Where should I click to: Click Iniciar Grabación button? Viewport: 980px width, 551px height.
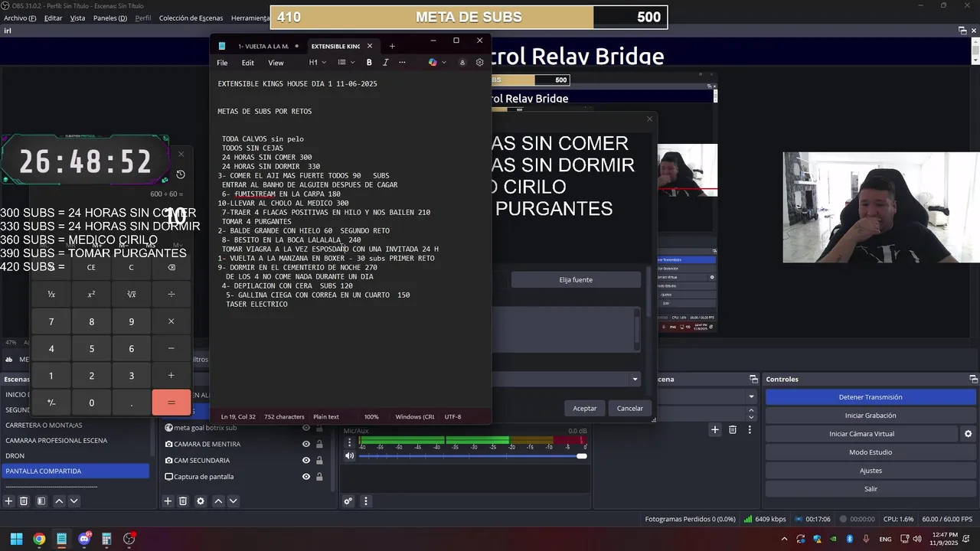[x=871, y=416]
